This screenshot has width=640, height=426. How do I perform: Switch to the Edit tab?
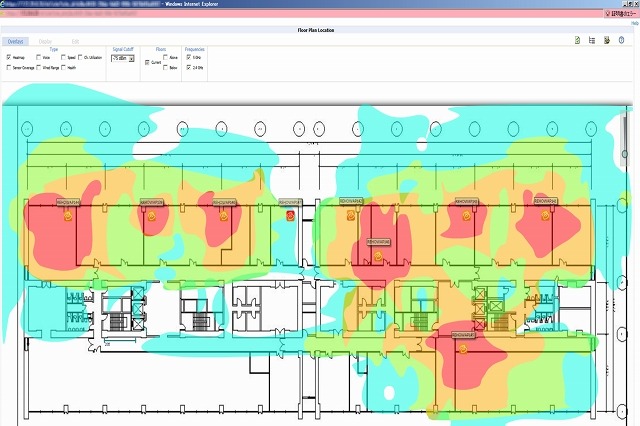point(76,42)
